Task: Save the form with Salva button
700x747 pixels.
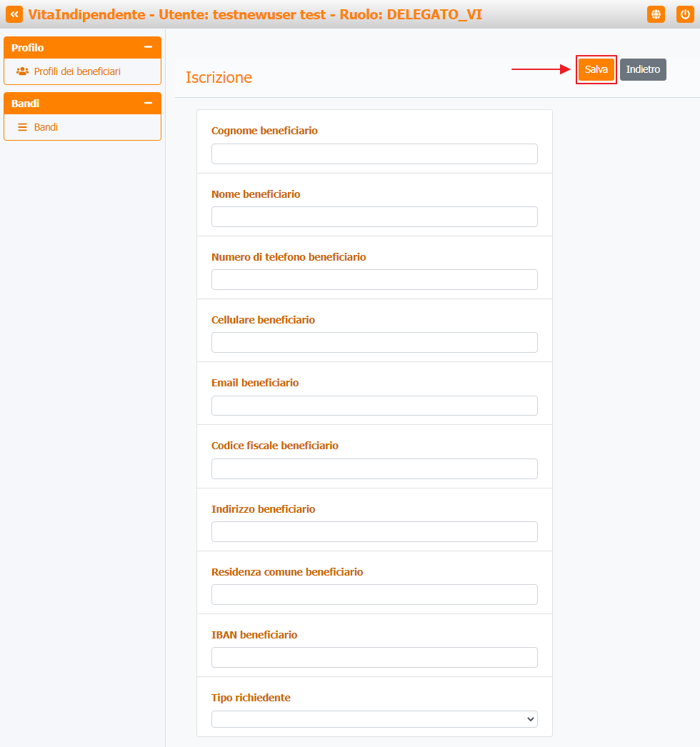Action: [596, 69]
